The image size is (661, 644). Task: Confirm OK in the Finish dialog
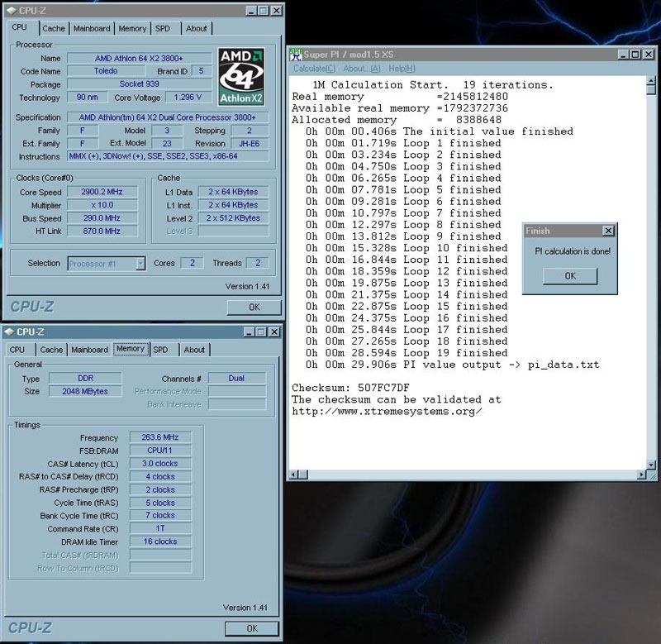pyautogui.click(x=570, y=276)
